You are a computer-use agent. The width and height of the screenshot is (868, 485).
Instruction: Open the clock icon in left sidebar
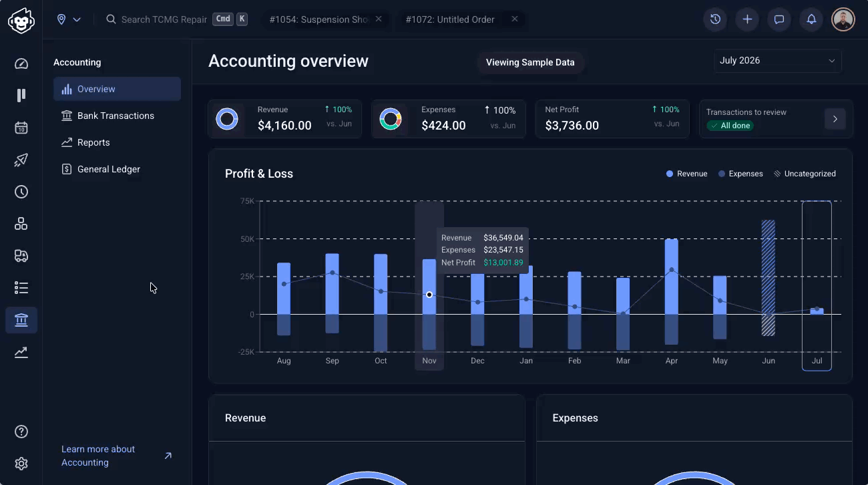[x=21, y=192]
